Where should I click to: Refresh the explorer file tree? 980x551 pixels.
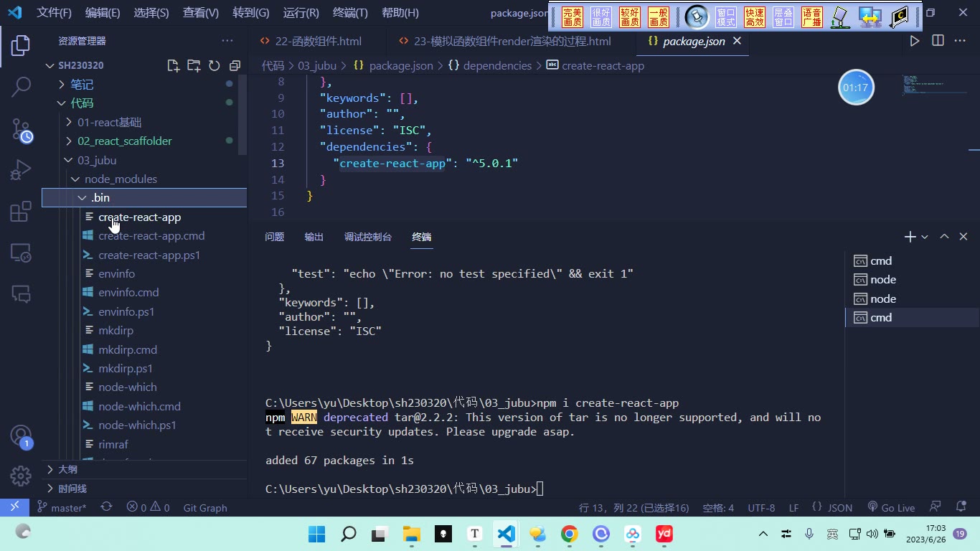pyautogui.click(x=214, y=65)
